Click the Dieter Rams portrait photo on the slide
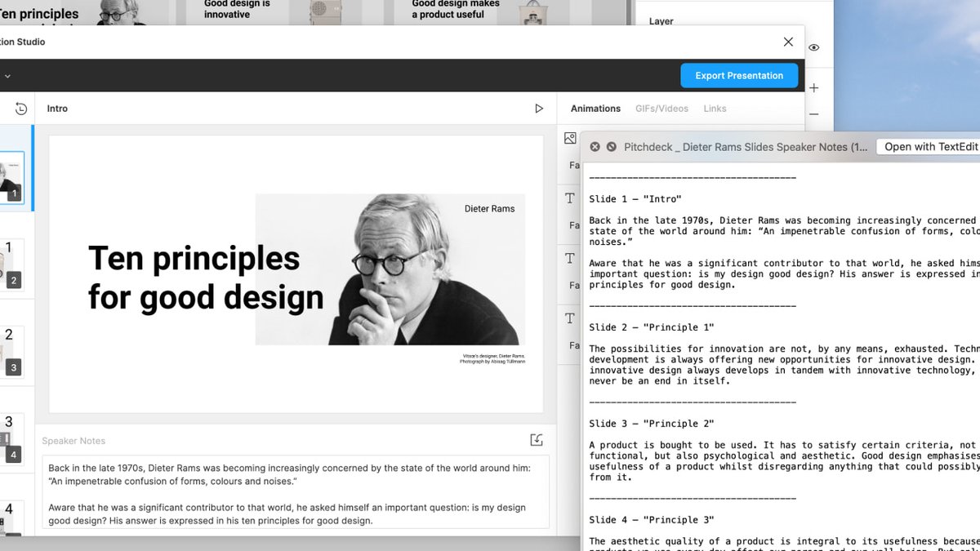This screenshot has height=551, width=980. [390, 269]
